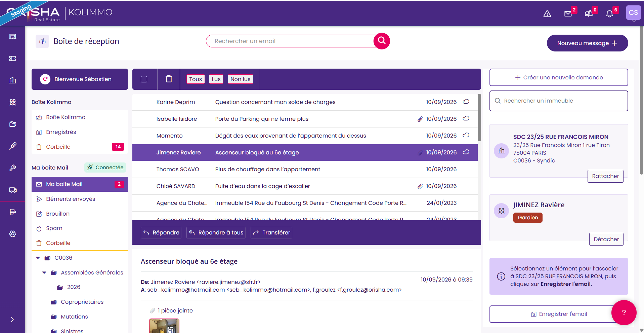The height and width of the screenshot is (333, 644).
Task: Open the Eléments envoyés folder
Action: pos(80,199)
